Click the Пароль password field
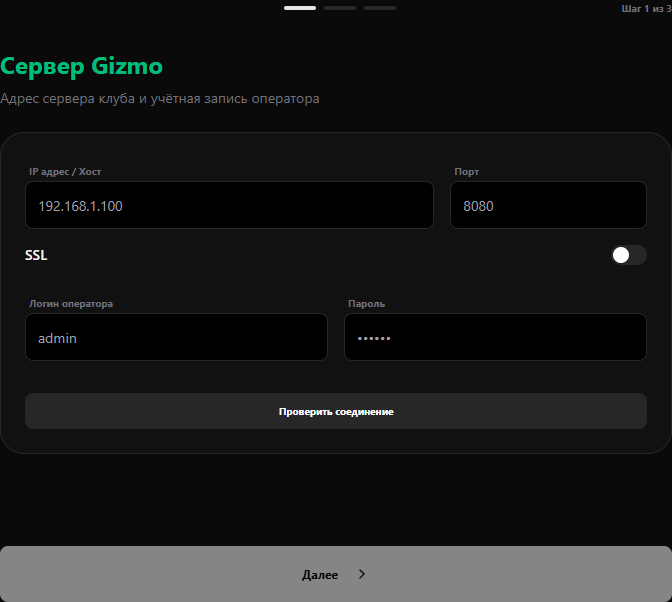This screenshot has height=602, width=672. (x=495, y=337)
